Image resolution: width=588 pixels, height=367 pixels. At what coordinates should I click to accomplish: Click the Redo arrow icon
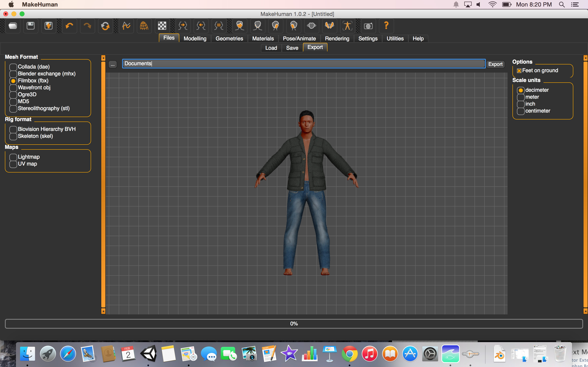[x=87, y=26]
